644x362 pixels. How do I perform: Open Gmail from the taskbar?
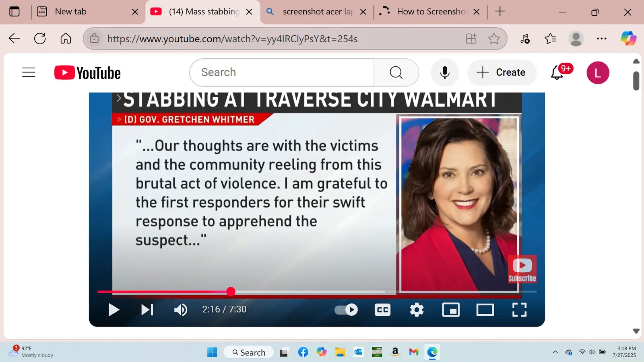(414, 352)
